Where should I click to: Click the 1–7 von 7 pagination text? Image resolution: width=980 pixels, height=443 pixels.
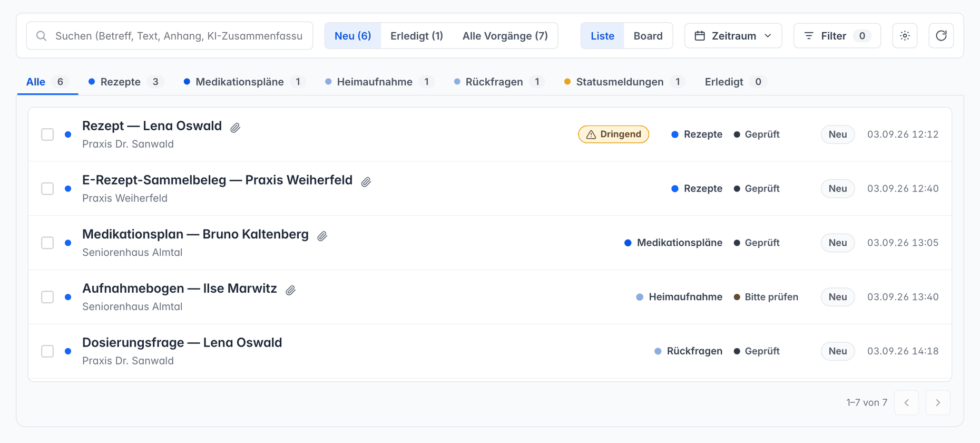867,403
